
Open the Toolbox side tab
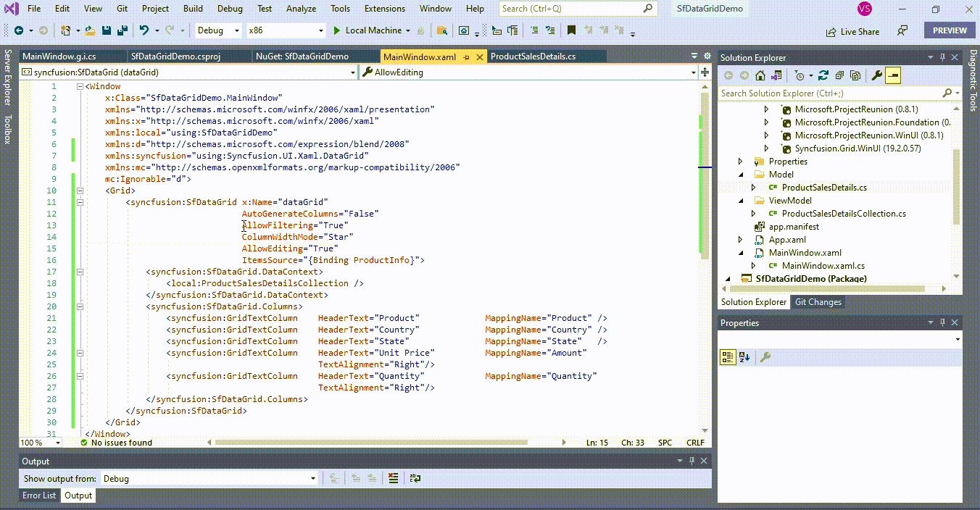8,129
